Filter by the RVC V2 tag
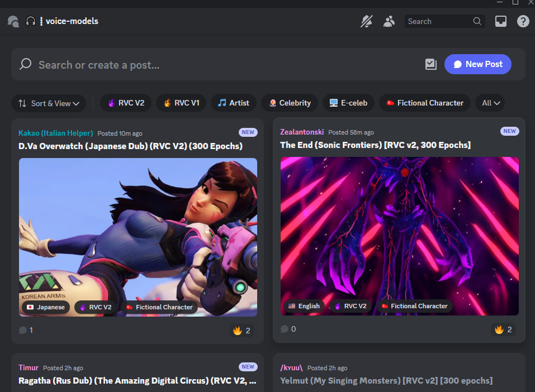 click(x=126, y=103)
